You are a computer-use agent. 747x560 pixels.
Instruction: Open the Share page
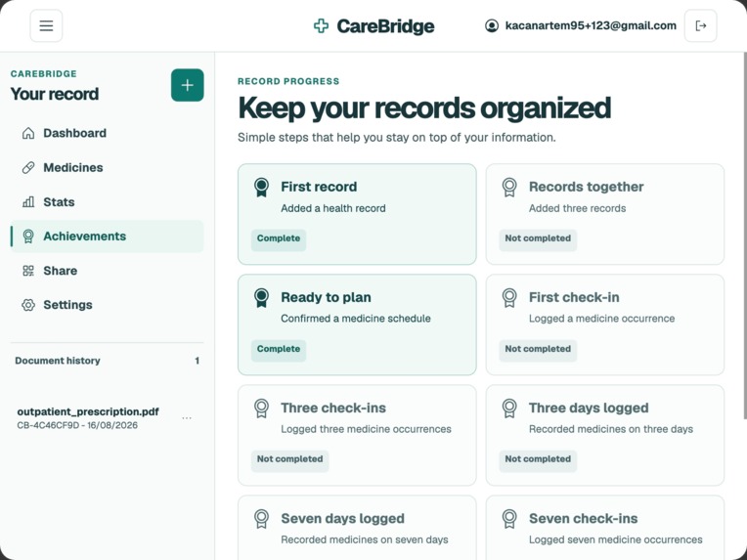pos(108,271)
